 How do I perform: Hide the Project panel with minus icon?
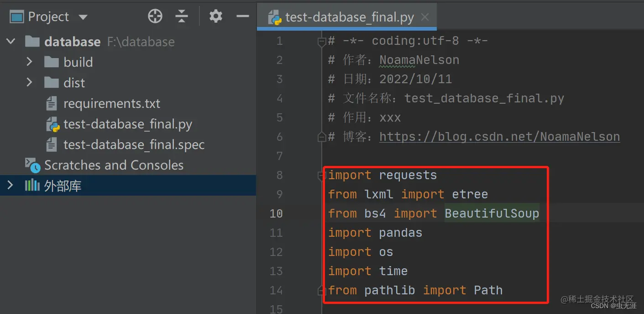(x=242, y=16)
